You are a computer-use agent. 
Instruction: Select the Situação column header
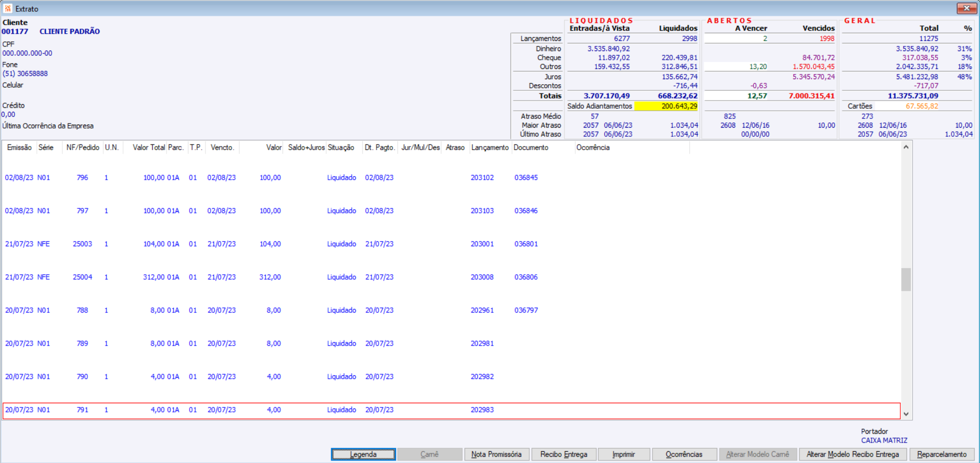tap(341, 148)
